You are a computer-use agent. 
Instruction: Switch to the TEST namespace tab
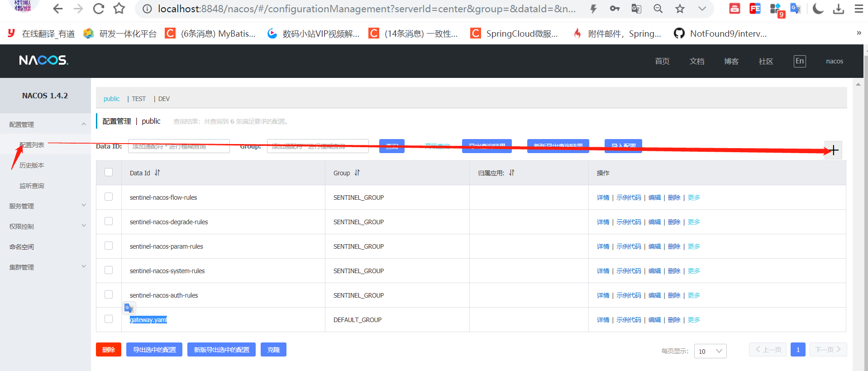click(x=139, y=99)
